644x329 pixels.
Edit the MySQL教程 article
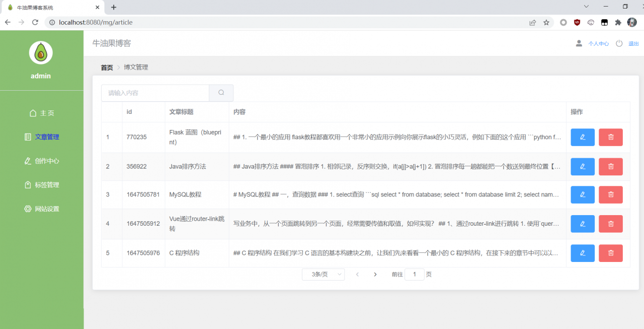[583, 194]
